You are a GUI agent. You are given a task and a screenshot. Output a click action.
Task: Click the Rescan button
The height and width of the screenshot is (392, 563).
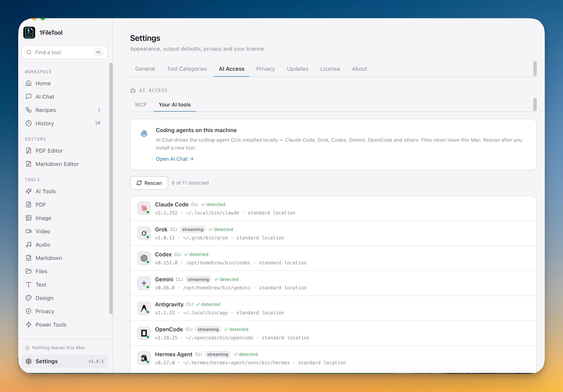tap(149, 183)
